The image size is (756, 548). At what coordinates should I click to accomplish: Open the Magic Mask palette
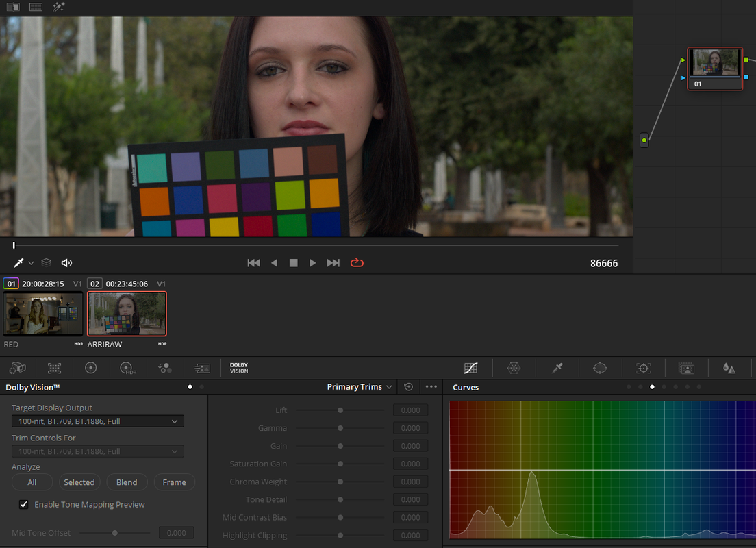(686, 368)
